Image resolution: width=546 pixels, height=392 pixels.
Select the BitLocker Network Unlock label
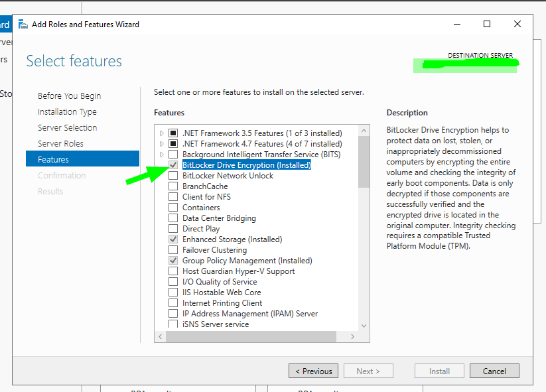click(x=228, y=176)
